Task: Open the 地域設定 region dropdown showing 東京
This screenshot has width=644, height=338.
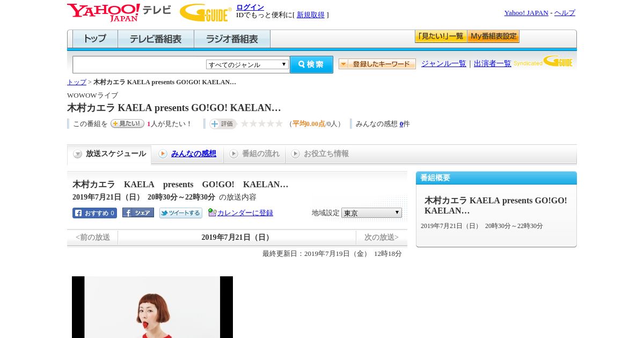Action: point(371,213)
